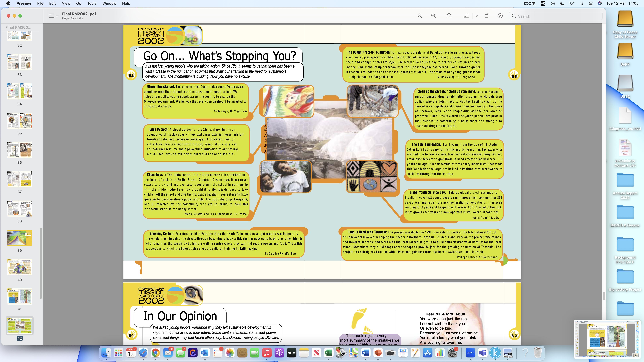The image size is (644, 362).
Task: Click the Zoom In magnifier icon
Action: pyautogui.click(x=433, y=16)
